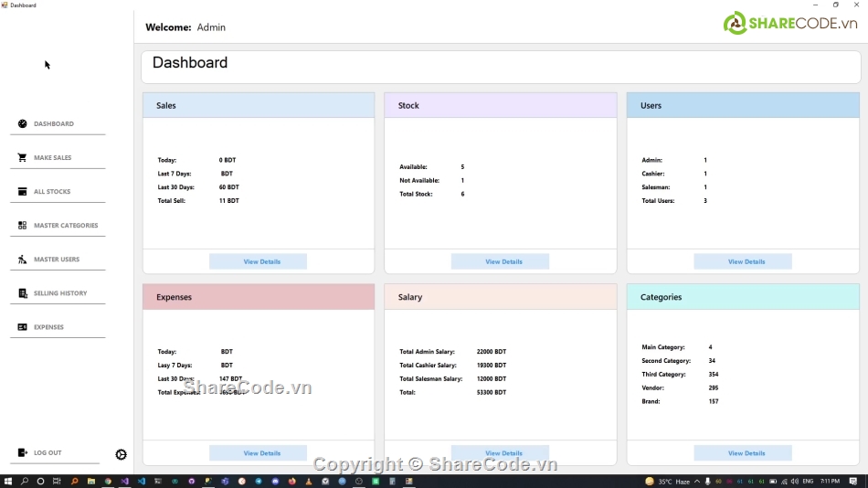868x488 pixels.
Task: View Details of Expenses card
Action: (x=258, y=453)
